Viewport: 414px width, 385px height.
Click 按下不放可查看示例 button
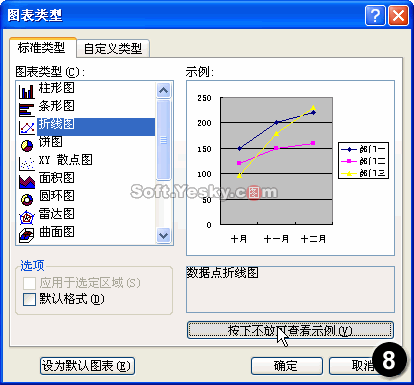click(290, 330)
